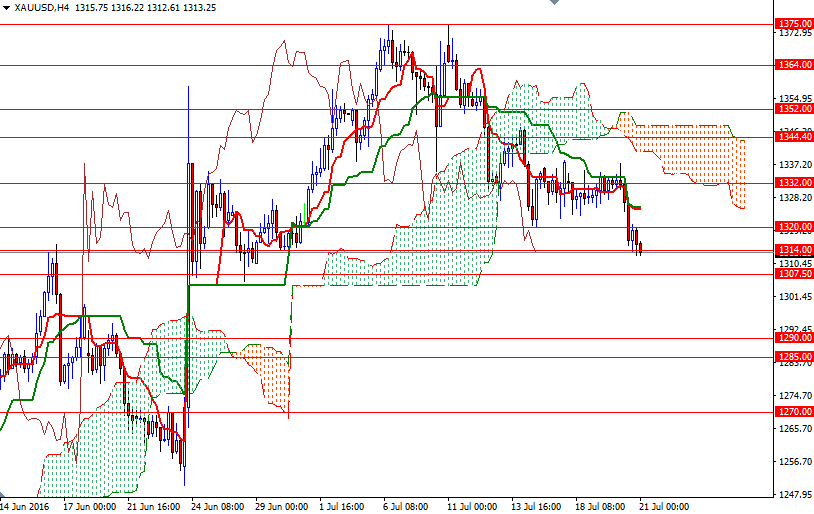This screenshot has height=514, width=814.
Task: Click the small arrow at bottom-left corner
Action: click(x=4, y=495)
